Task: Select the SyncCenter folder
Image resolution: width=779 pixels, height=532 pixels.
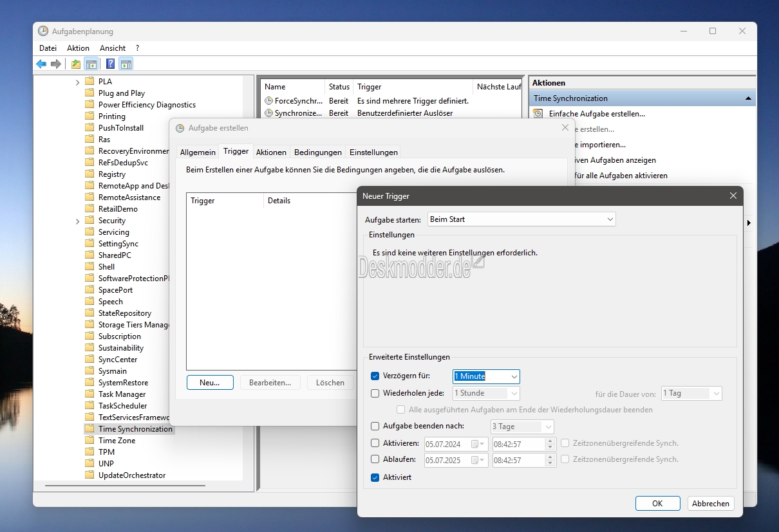Action: (x=118, y=360)
